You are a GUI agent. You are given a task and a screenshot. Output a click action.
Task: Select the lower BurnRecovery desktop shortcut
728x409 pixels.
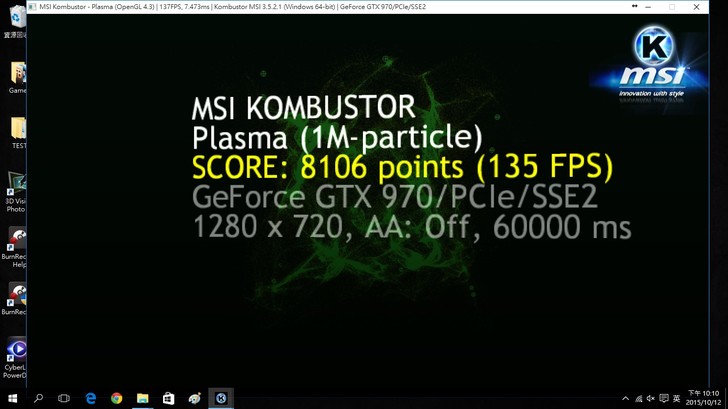tap(15, 298)
